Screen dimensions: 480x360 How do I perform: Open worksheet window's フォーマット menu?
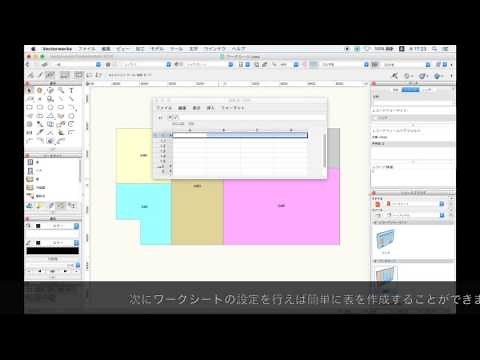point(233,108)
